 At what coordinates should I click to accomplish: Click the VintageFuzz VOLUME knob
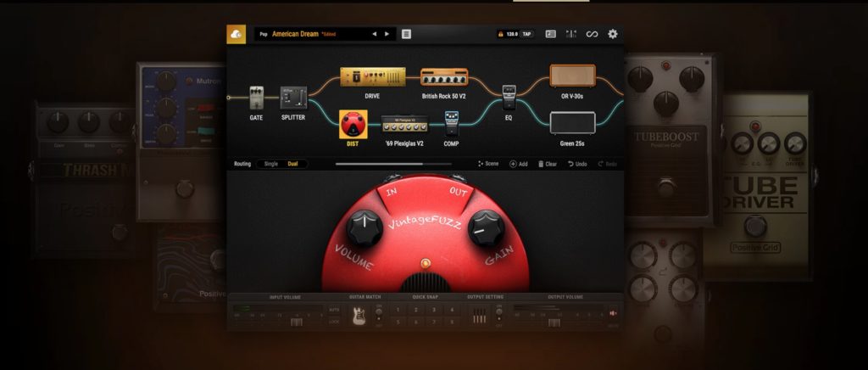coord(364,228)
